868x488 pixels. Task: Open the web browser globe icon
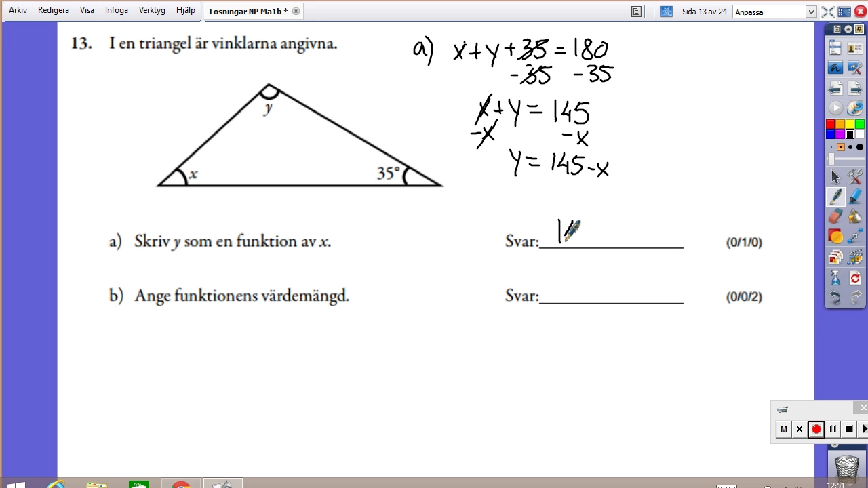click(x=854, y=108)
